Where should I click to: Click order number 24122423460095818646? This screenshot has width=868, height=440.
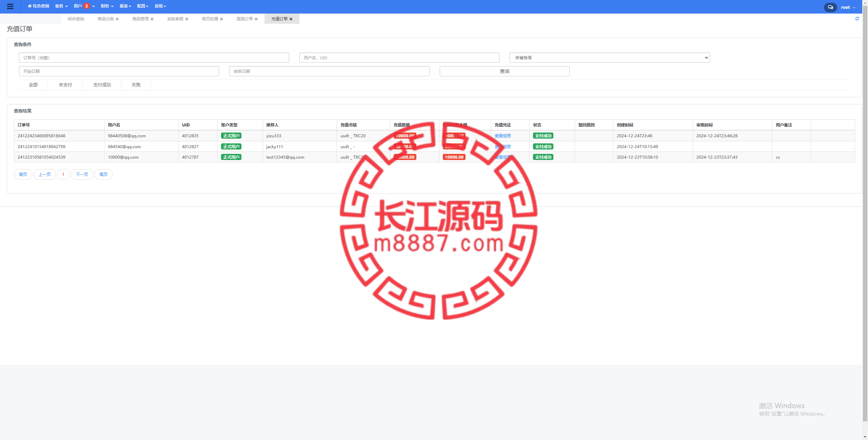41,136
